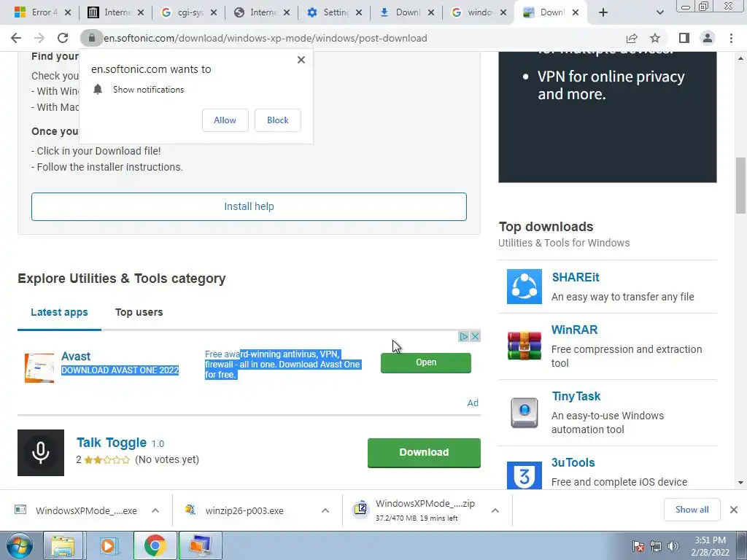Block notifications from en.softonic.com
This screenshot has height=560, width=747.
point(278,120)
